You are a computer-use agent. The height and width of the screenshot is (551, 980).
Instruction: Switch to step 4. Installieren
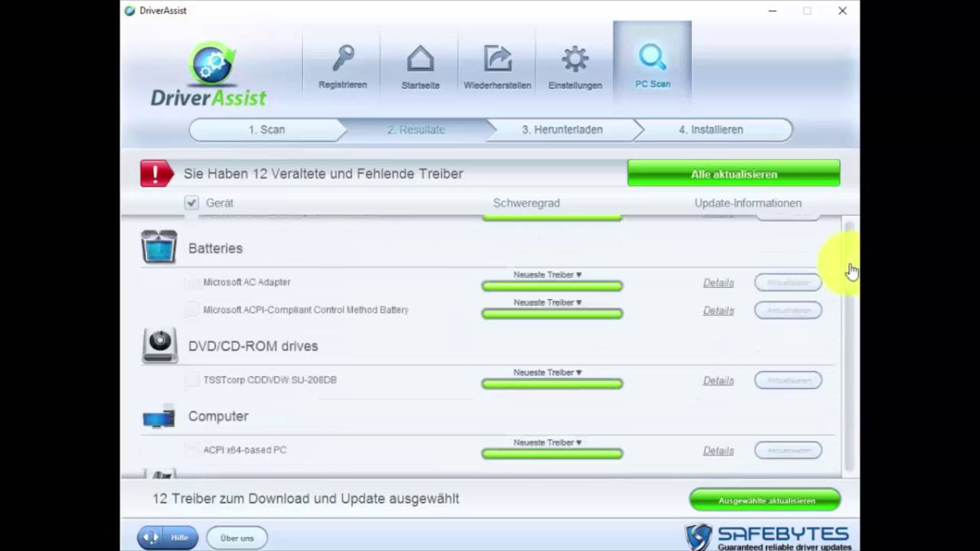coord(710,130)
